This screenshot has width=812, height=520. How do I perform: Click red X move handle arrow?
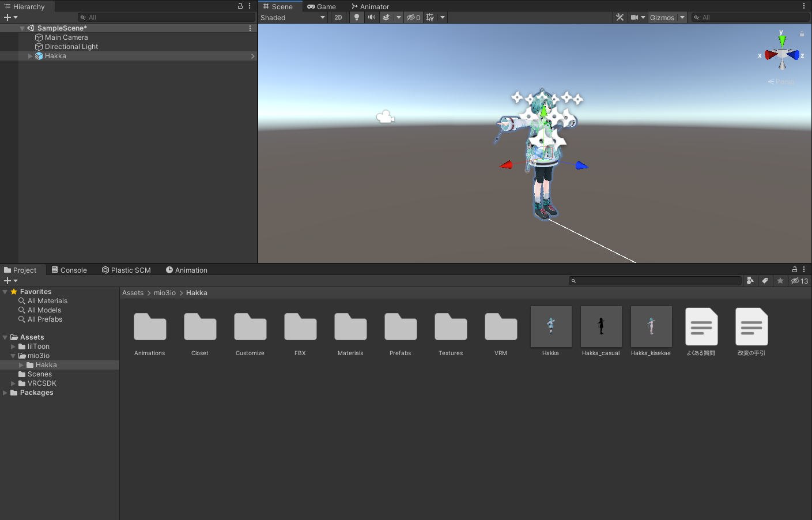coord(507,165)
